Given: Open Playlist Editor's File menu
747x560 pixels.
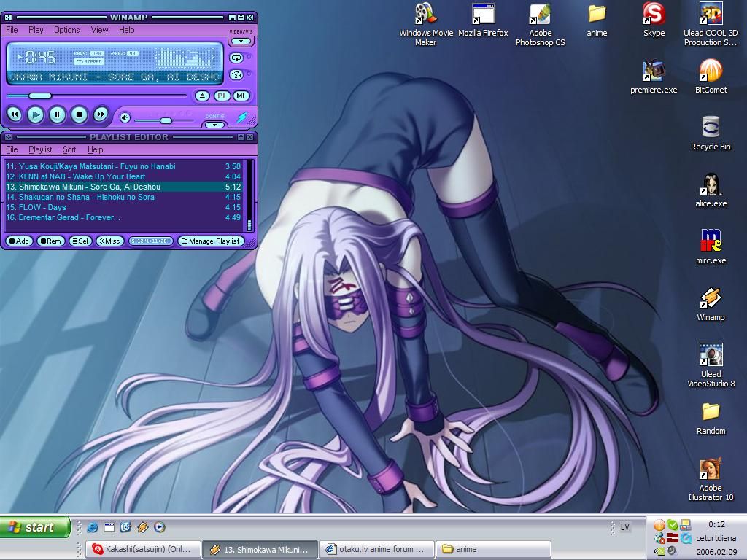Looking at the screenshot, I should 12,149.
